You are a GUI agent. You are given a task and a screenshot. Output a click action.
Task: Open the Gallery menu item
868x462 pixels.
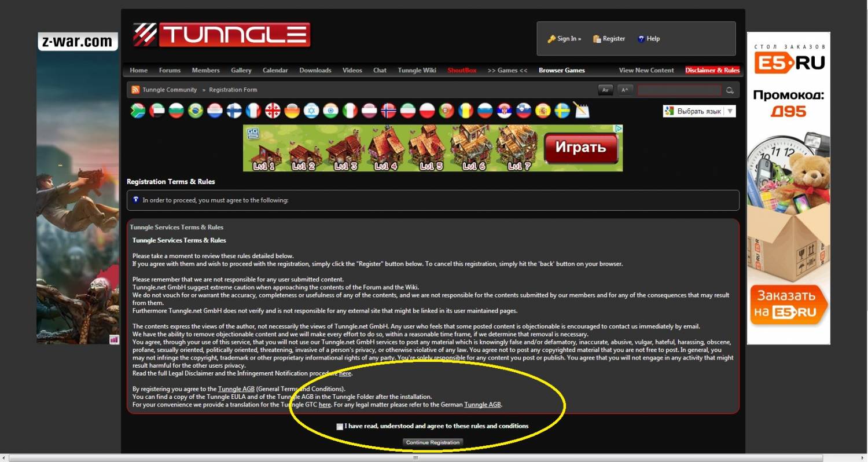[x=241, y=71]
